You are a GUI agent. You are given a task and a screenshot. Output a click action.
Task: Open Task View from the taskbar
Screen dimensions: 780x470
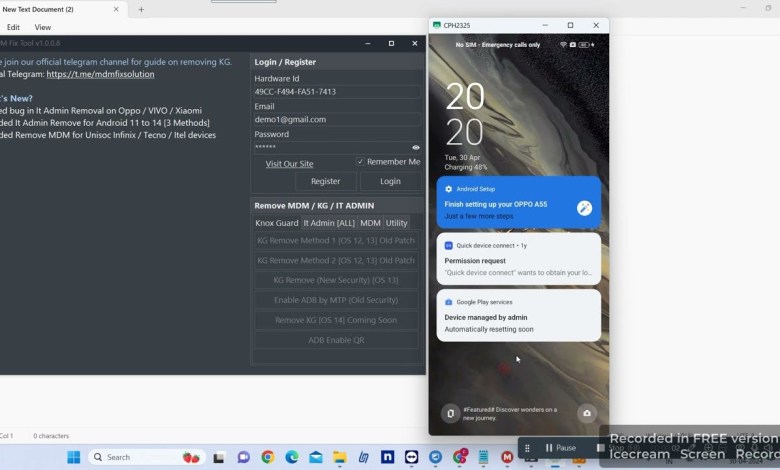pos(218,458)
